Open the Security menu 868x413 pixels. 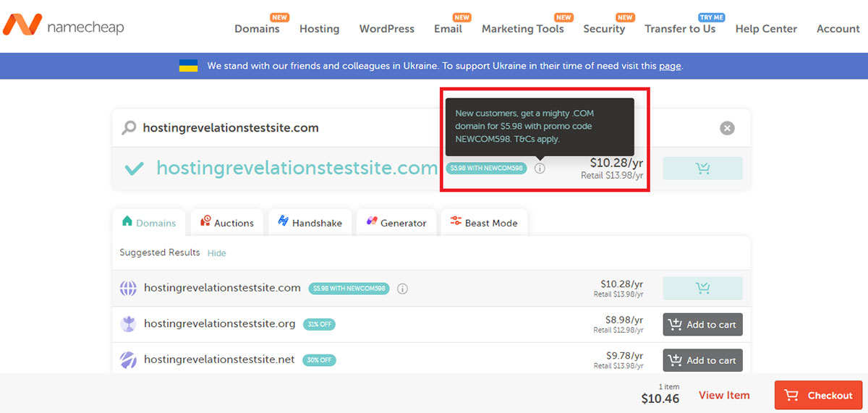604,29
